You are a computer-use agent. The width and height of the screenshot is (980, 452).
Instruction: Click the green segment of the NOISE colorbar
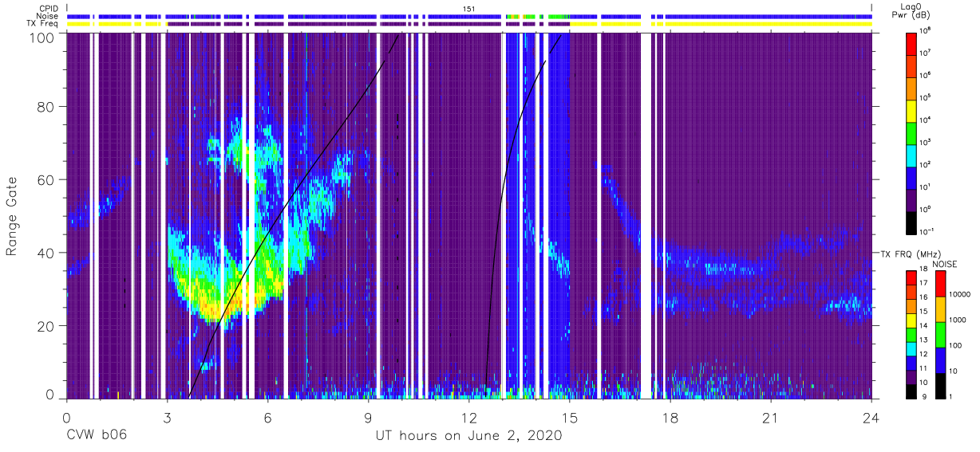click(x=940, y=334)
